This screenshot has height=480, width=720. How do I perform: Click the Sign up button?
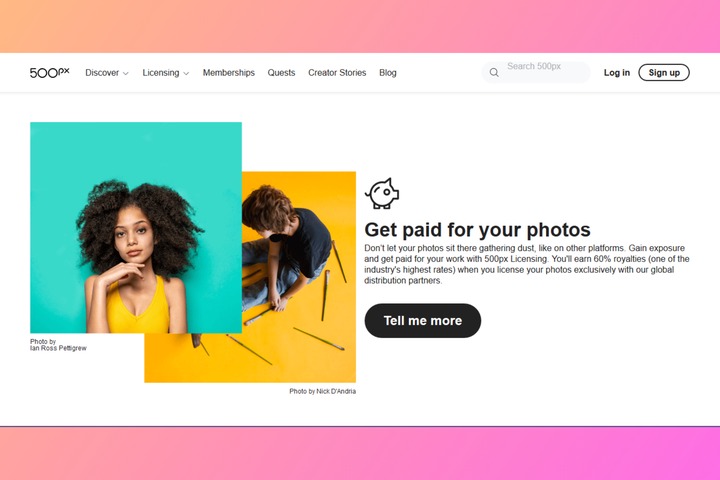(664, 73)
